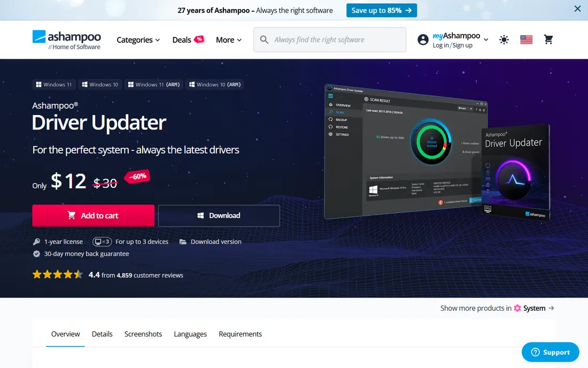Click the Add to cart button
Viewport: 588px width, 368px height.
click(x=94, y=216)
